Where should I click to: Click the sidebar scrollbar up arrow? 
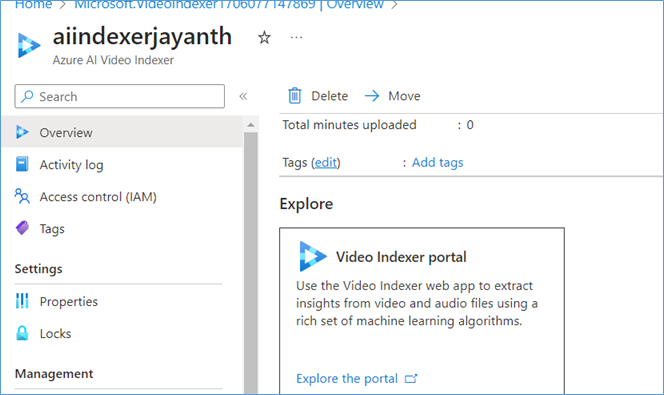[251, 125]
